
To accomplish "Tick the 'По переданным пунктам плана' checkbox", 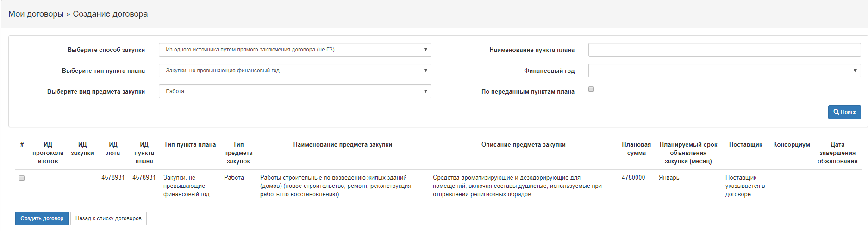I will 591,89.
